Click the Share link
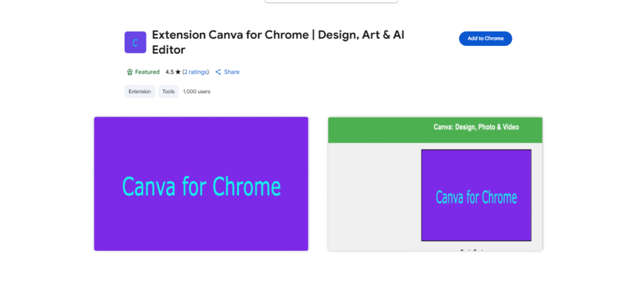This screenshot has height=286, width=644. pos(227,72)
